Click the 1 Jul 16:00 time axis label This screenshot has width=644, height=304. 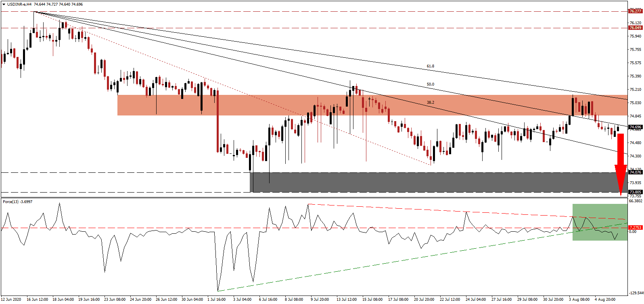pyautogui.click(x=217, y=300)
